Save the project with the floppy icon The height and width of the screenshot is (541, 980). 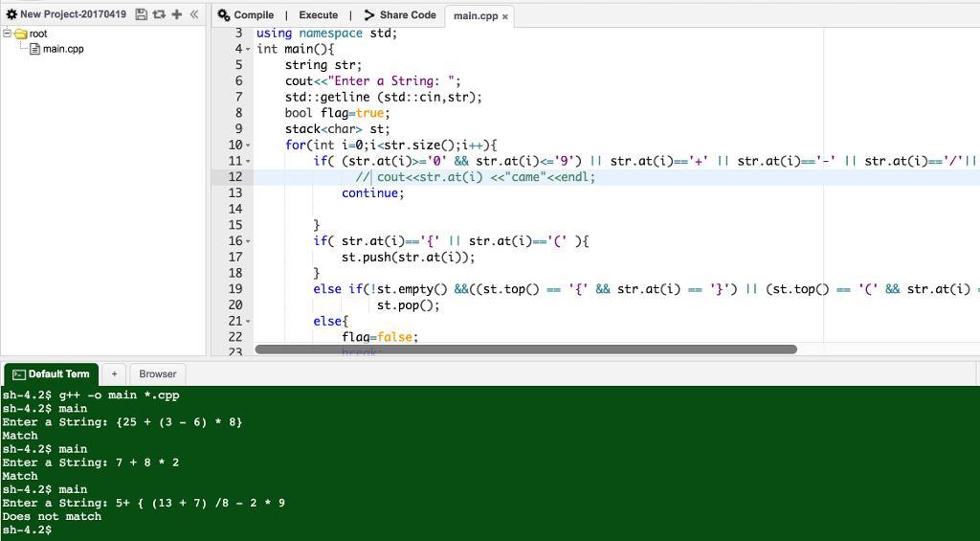[142, 14]
